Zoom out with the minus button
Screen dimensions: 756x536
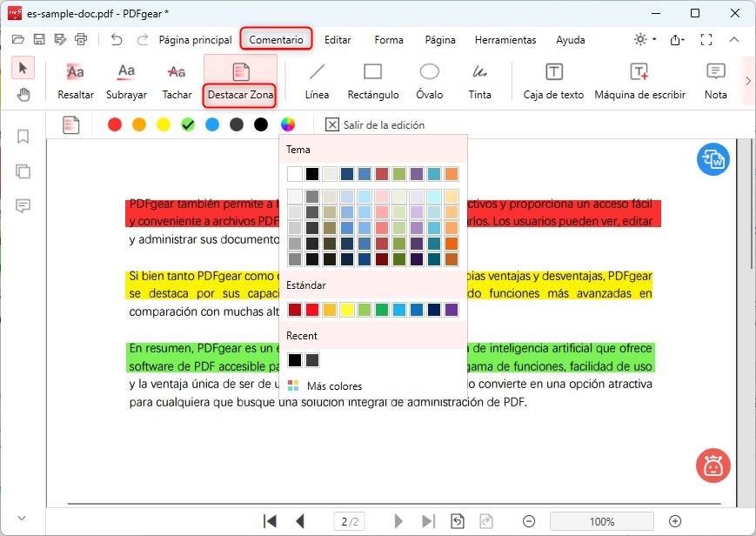pos(529,521)
